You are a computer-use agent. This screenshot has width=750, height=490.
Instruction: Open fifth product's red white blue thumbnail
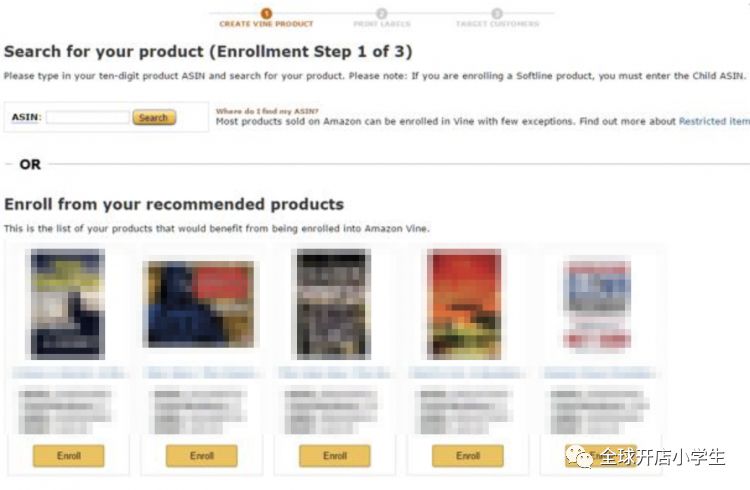click(x=597, y=306)
